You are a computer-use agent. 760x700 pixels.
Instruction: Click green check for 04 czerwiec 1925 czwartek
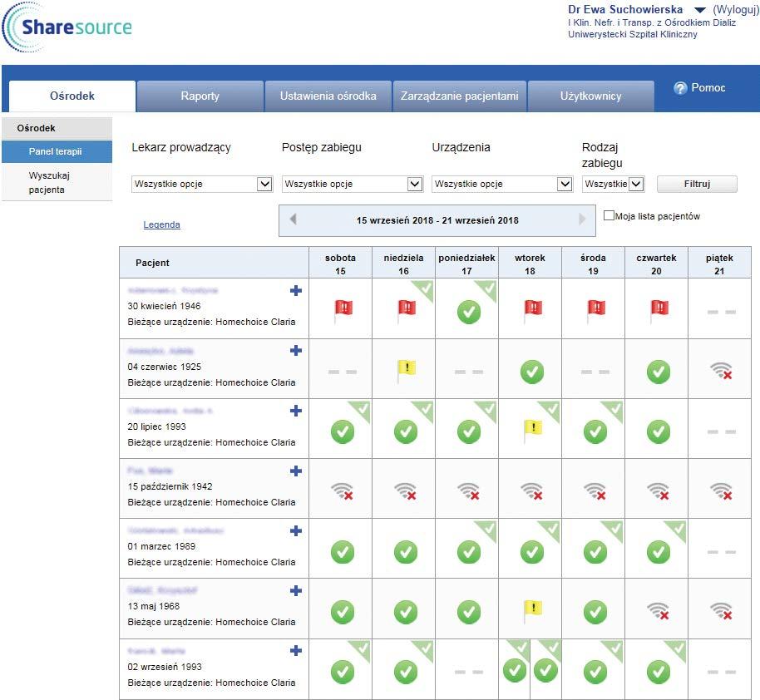click(659, 372)
